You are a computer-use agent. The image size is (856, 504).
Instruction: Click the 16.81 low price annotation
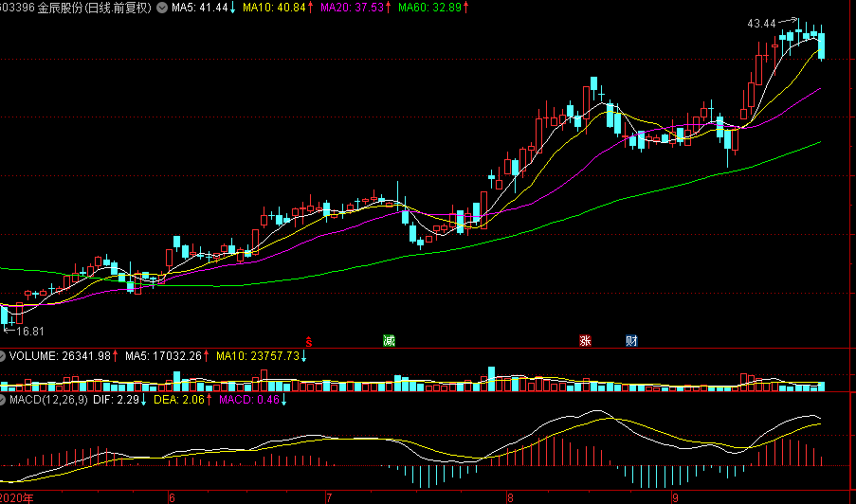coord(30,331)
